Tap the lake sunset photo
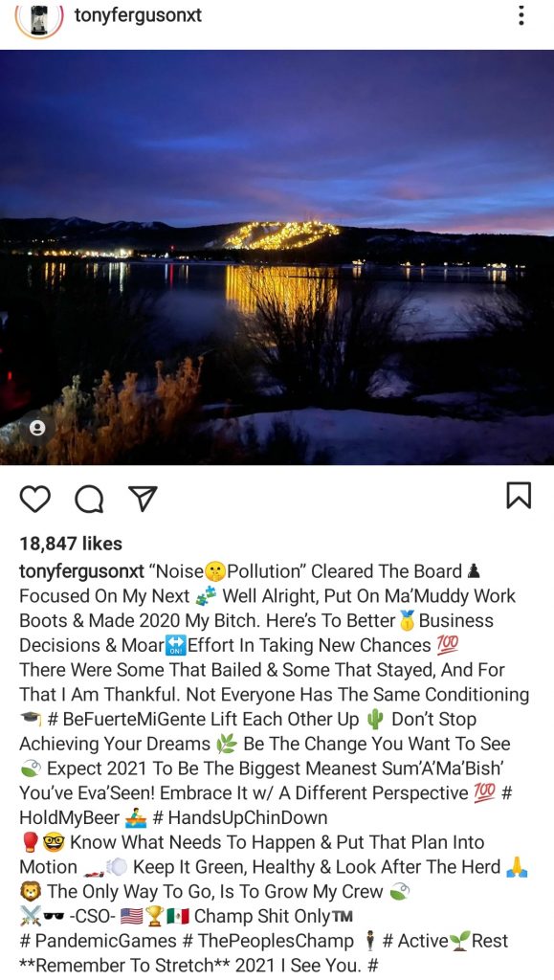 277,256
